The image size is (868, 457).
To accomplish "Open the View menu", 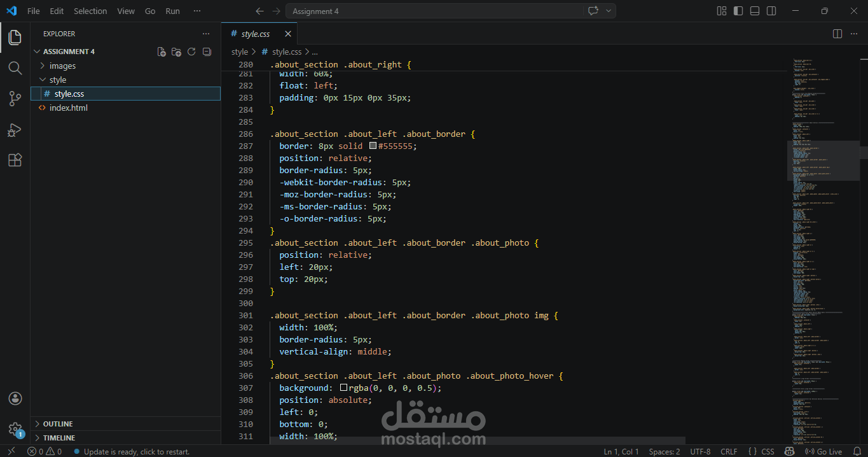I will click(126, 11).
